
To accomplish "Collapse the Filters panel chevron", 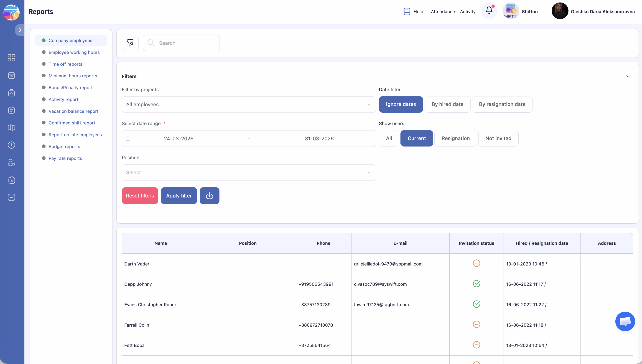I will 628,76.
